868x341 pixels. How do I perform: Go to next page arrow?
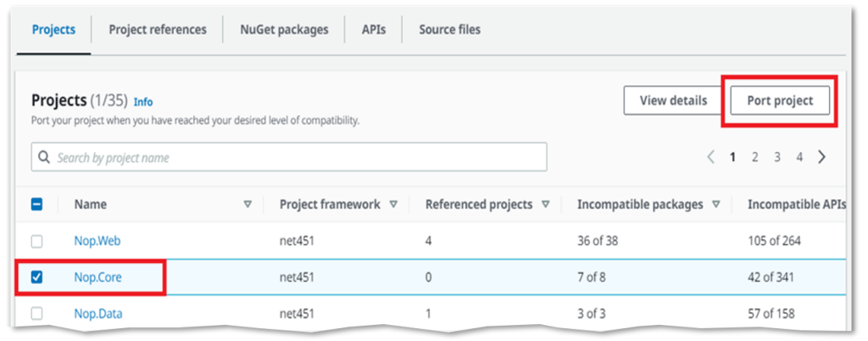coord(821,157)
